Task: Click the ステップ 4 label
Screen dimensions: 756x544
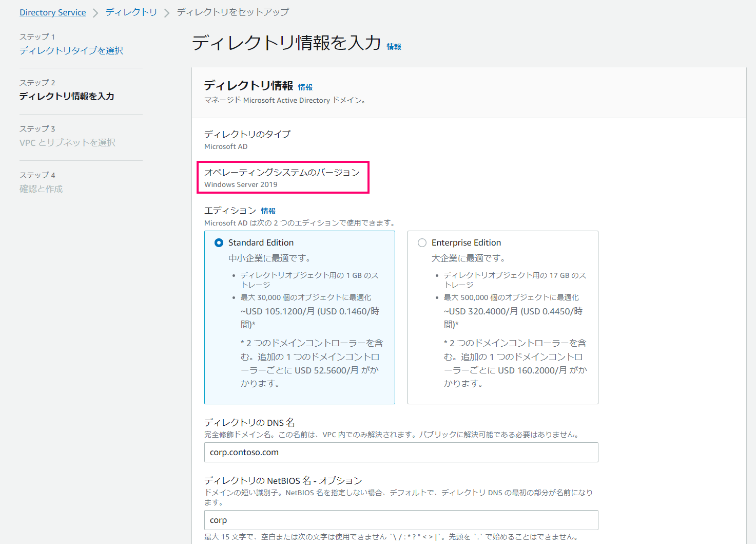Action: [37, 175]
